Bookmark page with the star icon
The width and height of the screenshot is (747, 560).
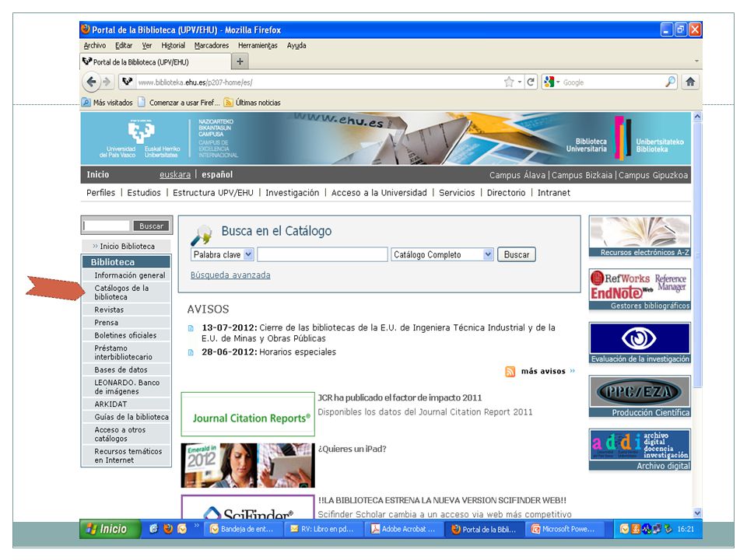pos(509,82)
